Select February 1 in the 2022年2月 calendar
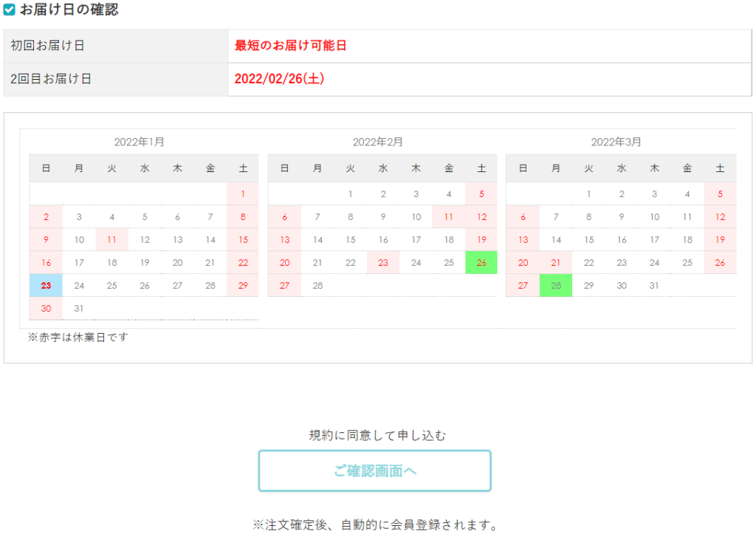The height and width of the screenshot is (537, 756). click(350, 194)
